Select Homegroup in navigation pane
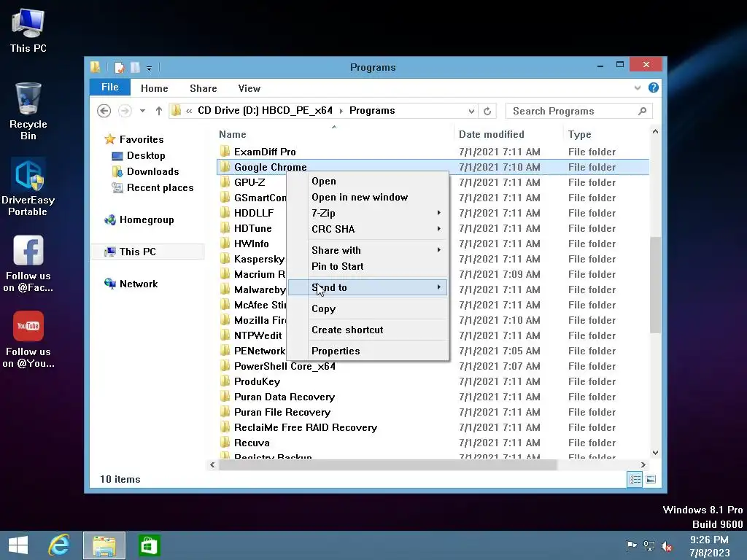747x560 pixels. tap(147, 219)
